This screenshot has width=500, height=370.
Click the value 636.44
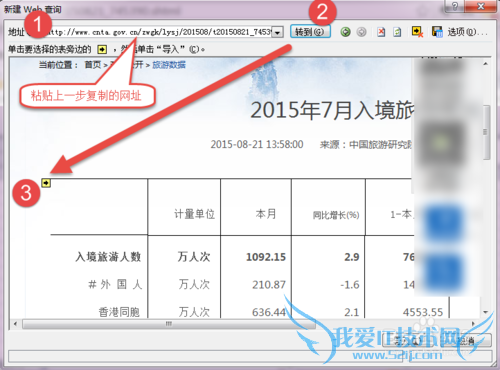coord(269,312)
